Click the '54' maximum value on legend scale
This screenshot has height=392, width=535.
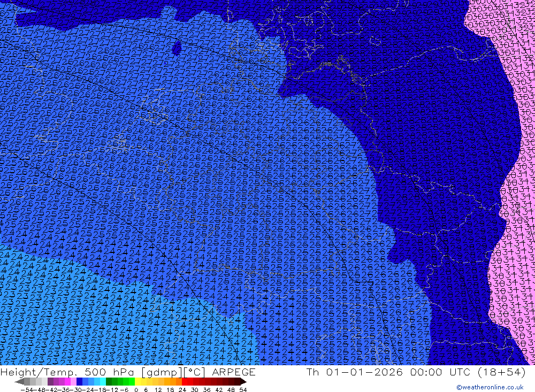(x=243, y=390)
